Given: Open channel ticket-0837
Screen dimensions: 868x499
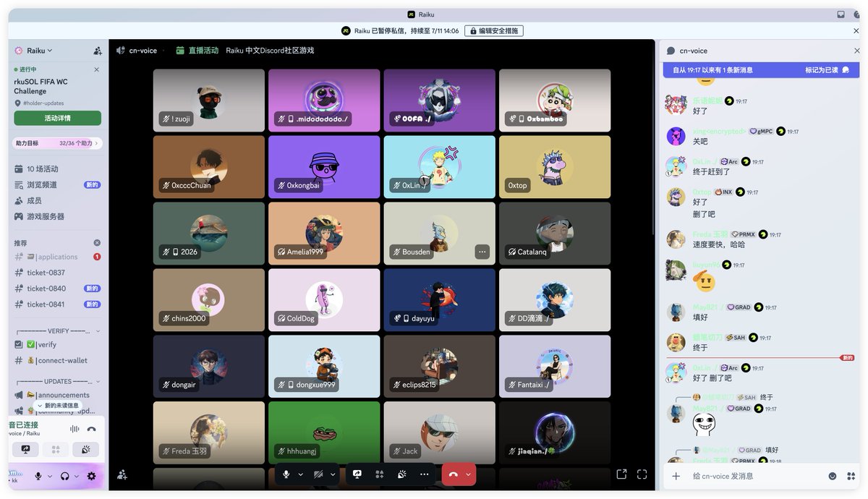Looking at the screenshot, I should point(58,273).
